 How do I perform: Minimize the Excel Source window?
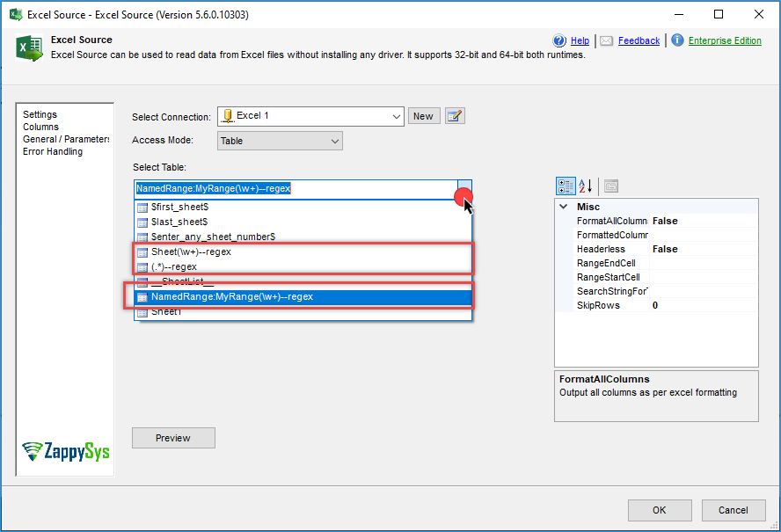click(x=678, y=14)
